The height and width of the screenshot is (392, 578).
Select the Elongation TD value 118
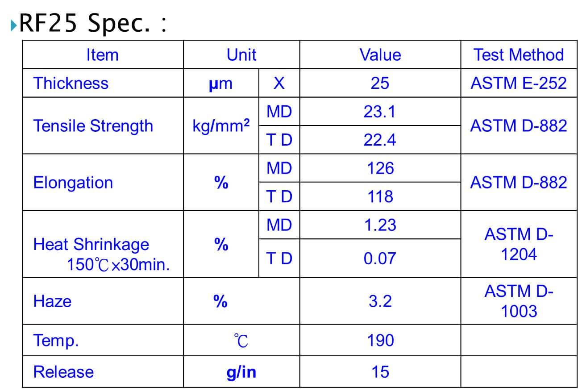pyautogui.click(x=380, y=196)
